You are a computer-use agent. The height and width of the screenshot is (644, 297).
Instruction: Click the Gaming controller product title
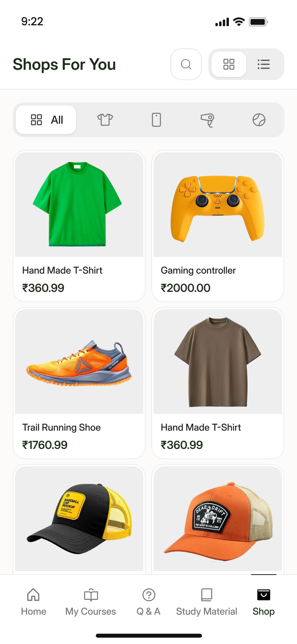tap(198, 270)
